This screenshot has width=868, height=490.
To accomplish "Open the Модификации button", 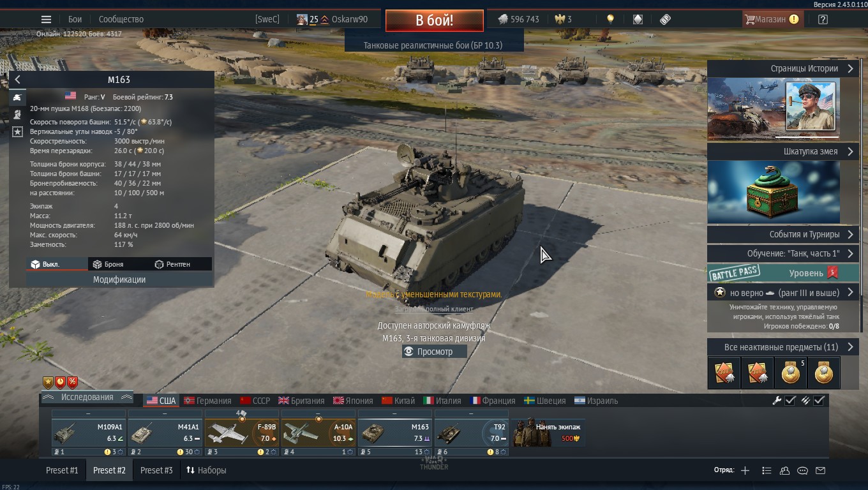I will 119,279.
